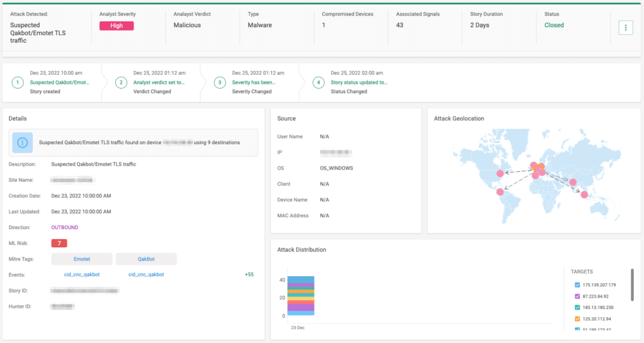
Task: Click the blue info icon in Details
Action: 22,142
